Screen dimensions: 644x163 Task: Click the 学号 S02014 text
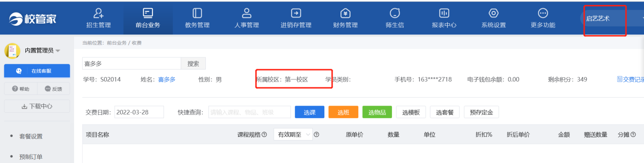tap(102, 79)
